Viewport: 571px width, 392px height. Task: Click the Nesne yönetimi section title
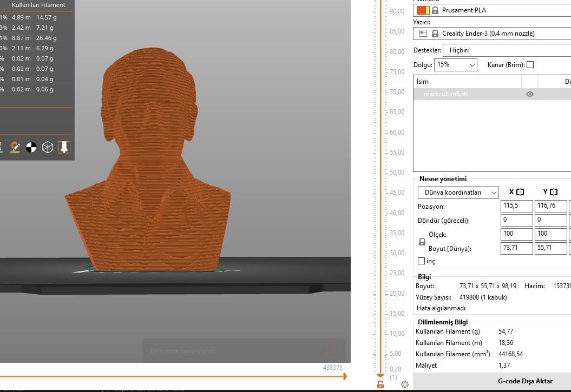443,179
